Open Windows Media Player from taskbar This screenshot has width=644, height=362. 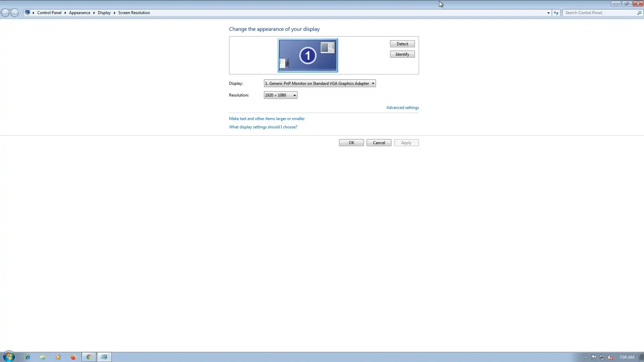point(58,357)
